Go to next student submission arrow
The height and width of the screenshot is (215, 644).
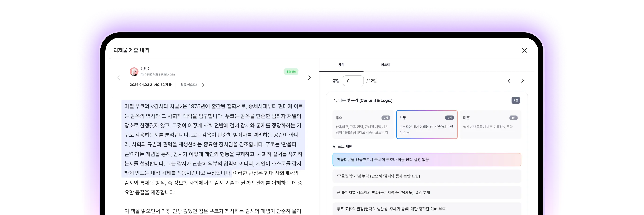pyautogui.click(x=309, y=78)
